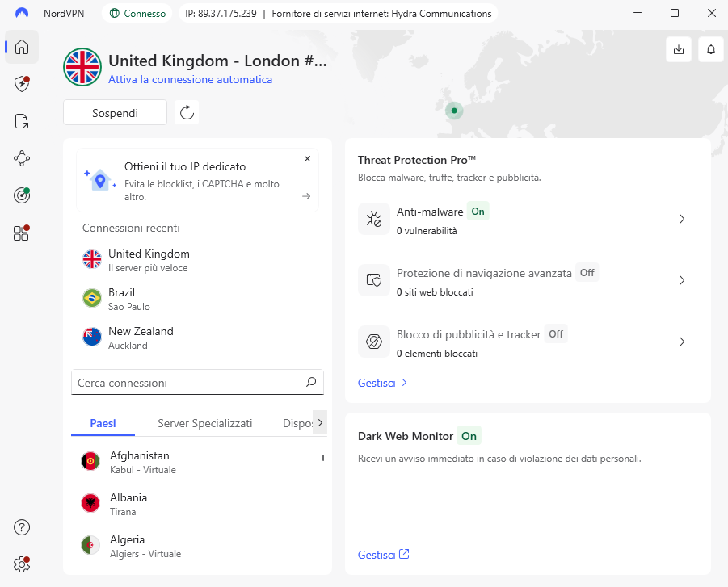Click the advanced browsing protection shield icon
The image size is (728, 587).
374,280
